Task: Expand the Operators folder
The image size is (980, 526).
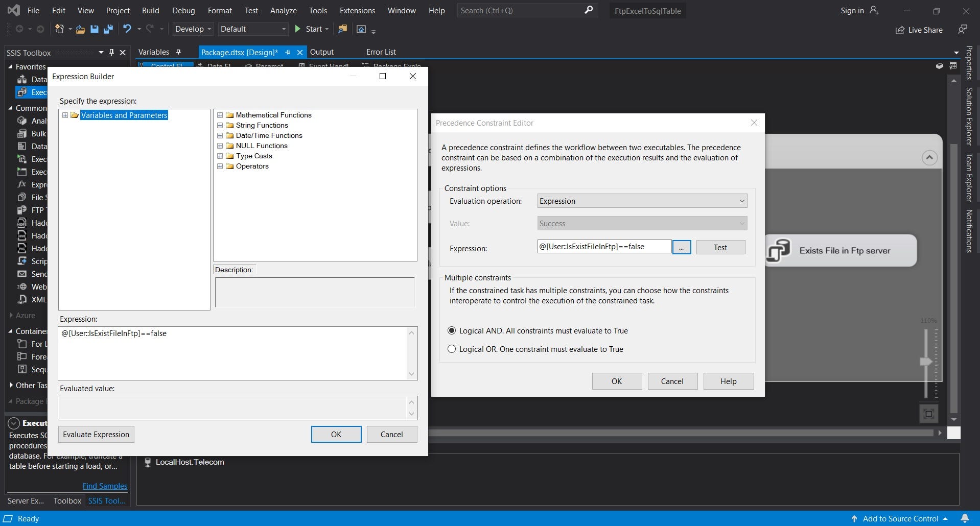Action: pyautogui.click(x=220, y=166)
